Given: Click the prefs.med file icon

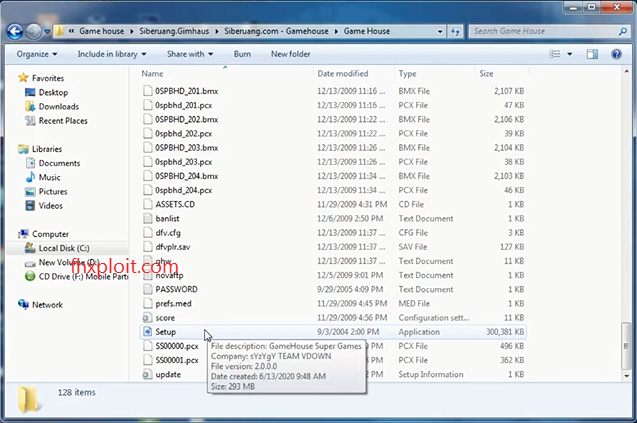Looking at the screenshot, I should pyautogui.click(x=148, y=303).
